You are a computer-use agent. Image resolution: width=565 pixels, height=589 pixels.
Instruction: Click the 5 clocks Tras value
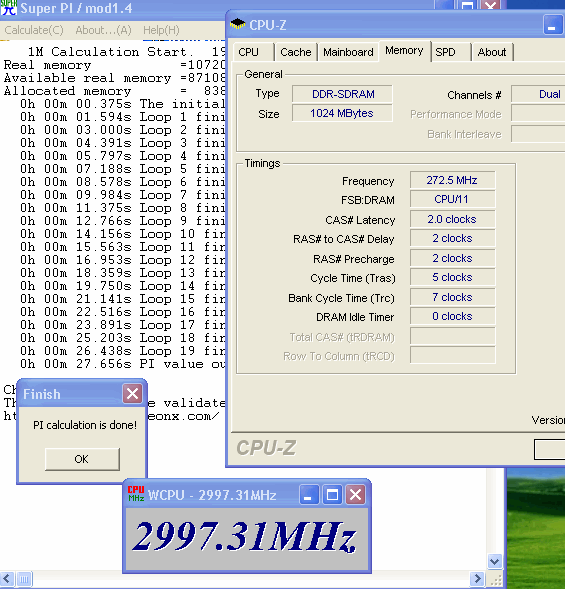[x=452, y=277]
